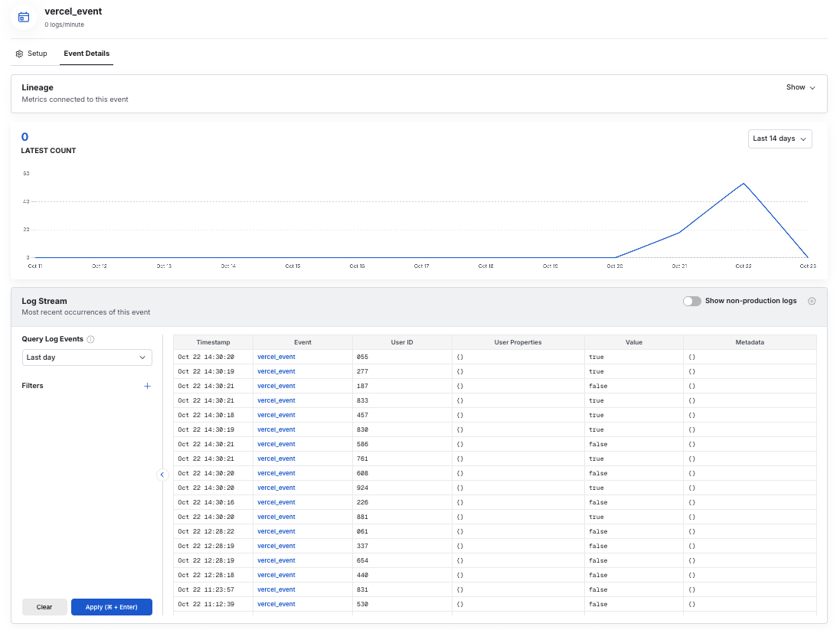Open the first vercel_event link in the table
The height and width of the screenshot is (630, 840).
click(x=276, y=356)
